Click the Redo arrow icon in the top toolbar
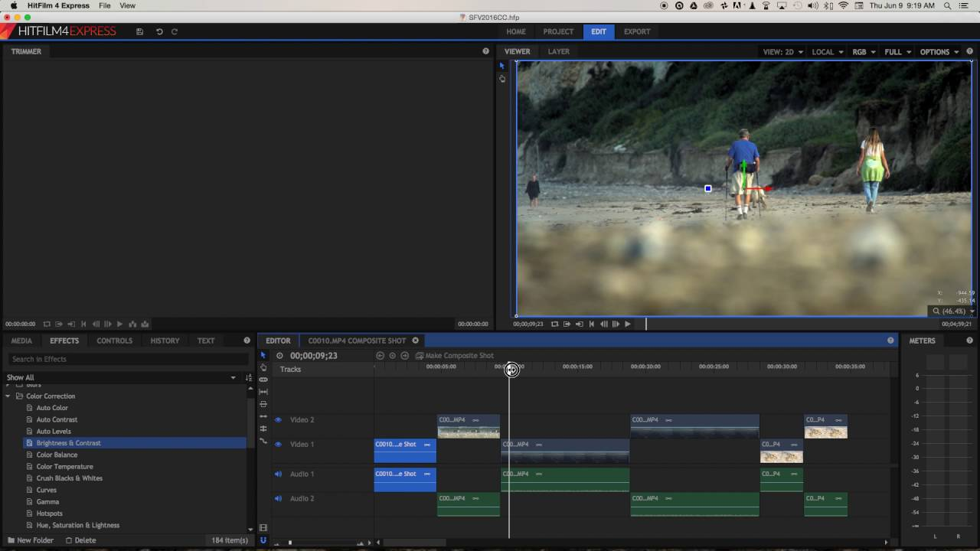980x551 pixels. [x=175, y=31]
